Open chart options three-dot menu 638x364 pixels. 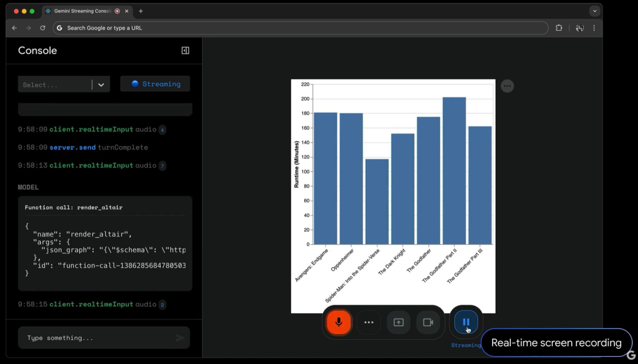point(507,86)
